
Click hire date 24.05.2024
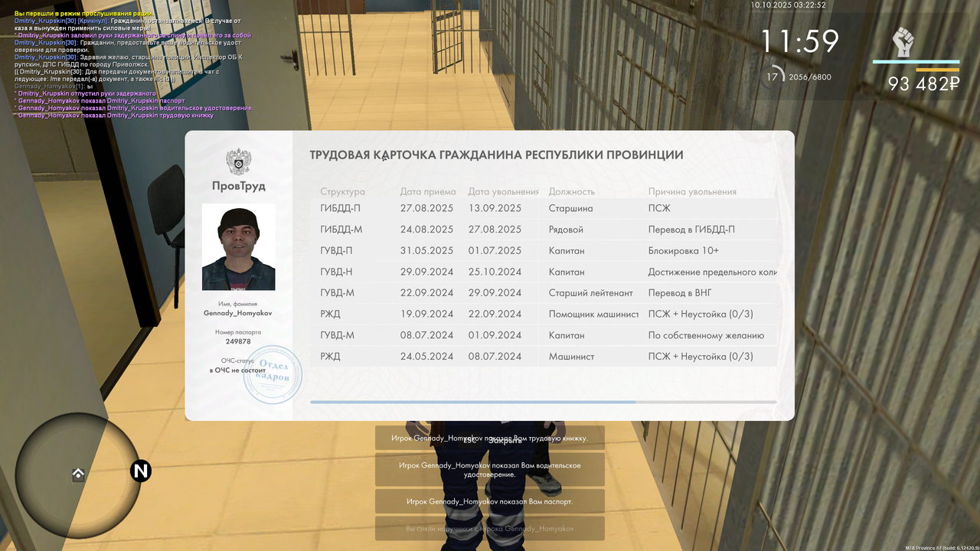[x=426, y=356]
